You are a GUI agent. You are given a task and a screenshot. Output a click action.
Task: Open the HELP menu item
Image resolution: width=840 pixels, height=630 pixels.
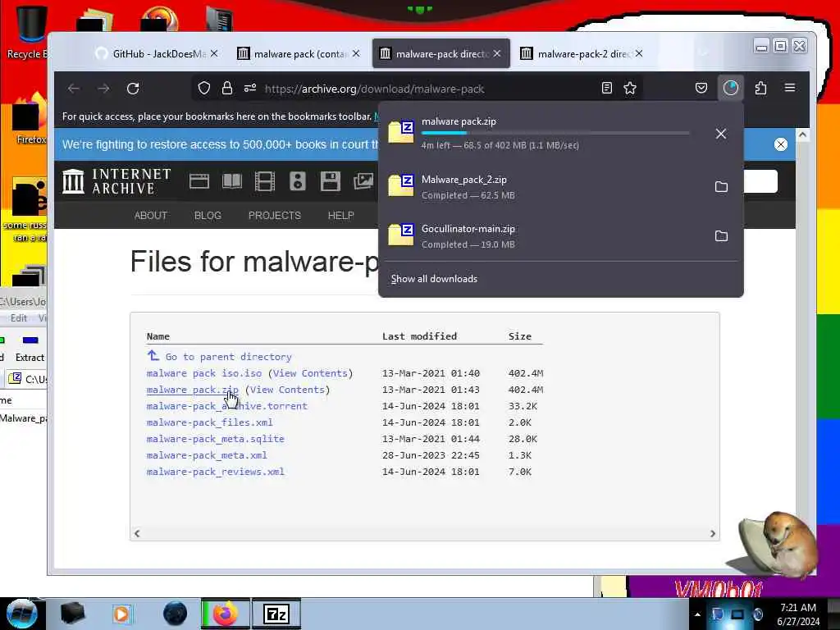[x=340, y=216]
